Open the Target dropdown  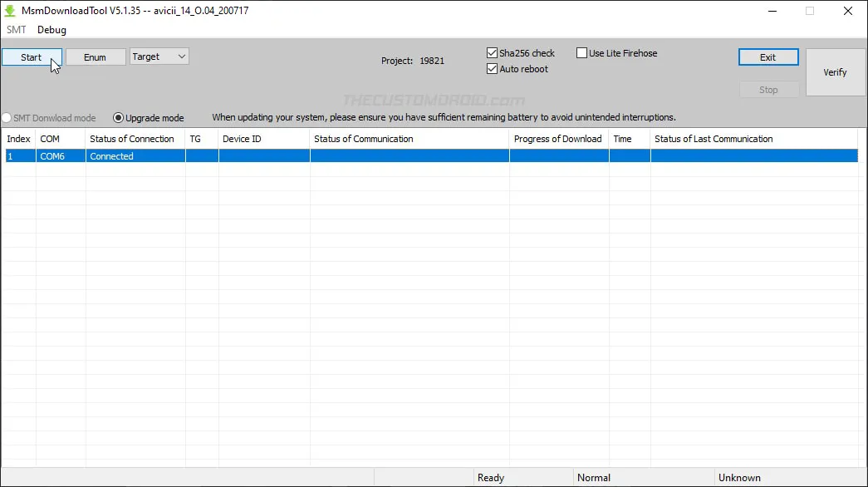[158, 57]
